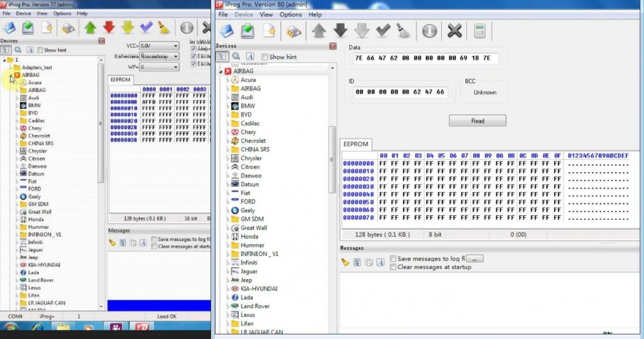Click New document icon in Version 80 toolbar
644x339 pixels.
[269, 31]
